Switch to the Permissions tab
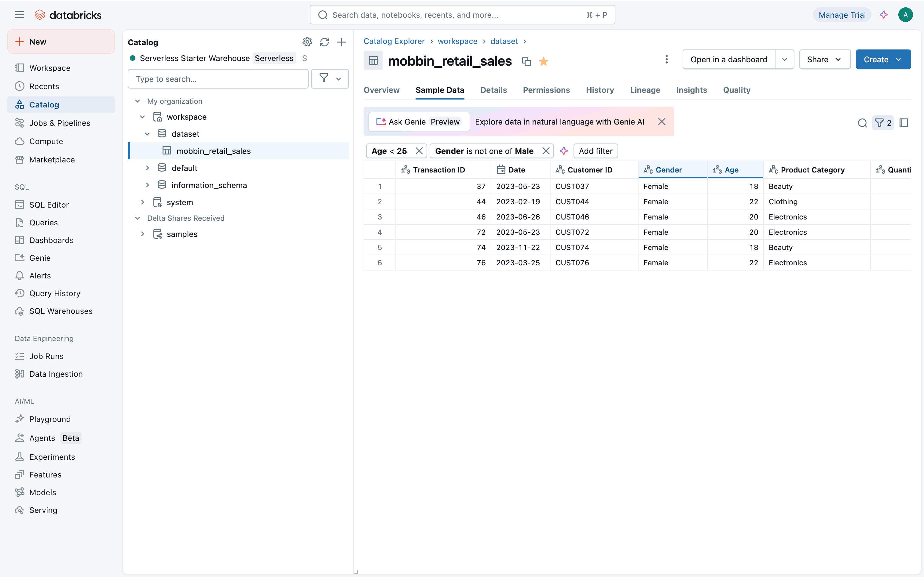This screenshot has height=577, width=924. click(x=546, y=90)
